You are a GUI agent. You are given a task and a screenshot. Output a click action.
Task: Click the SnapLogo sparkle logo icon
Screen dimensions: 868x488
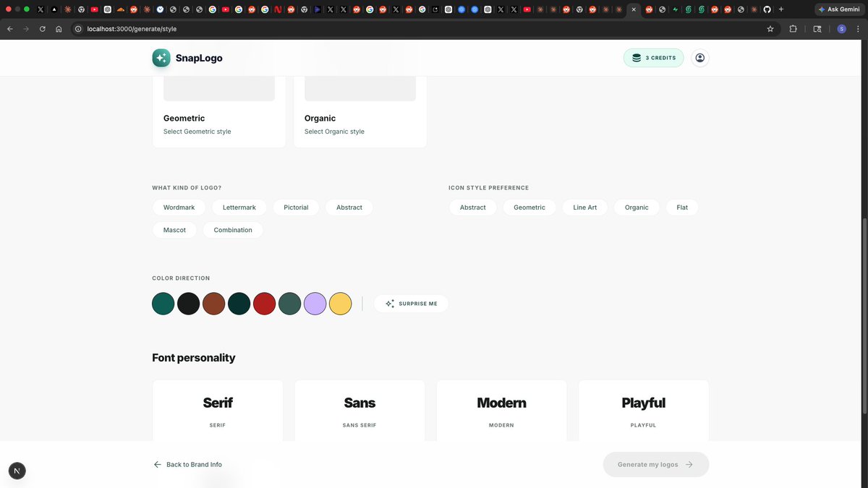click(x=161, y=58)
